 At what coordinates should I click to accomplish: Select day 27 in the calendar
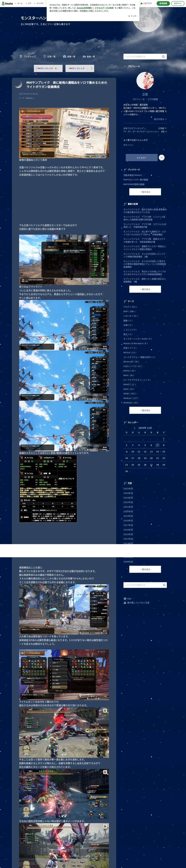(x=151, y=465)
